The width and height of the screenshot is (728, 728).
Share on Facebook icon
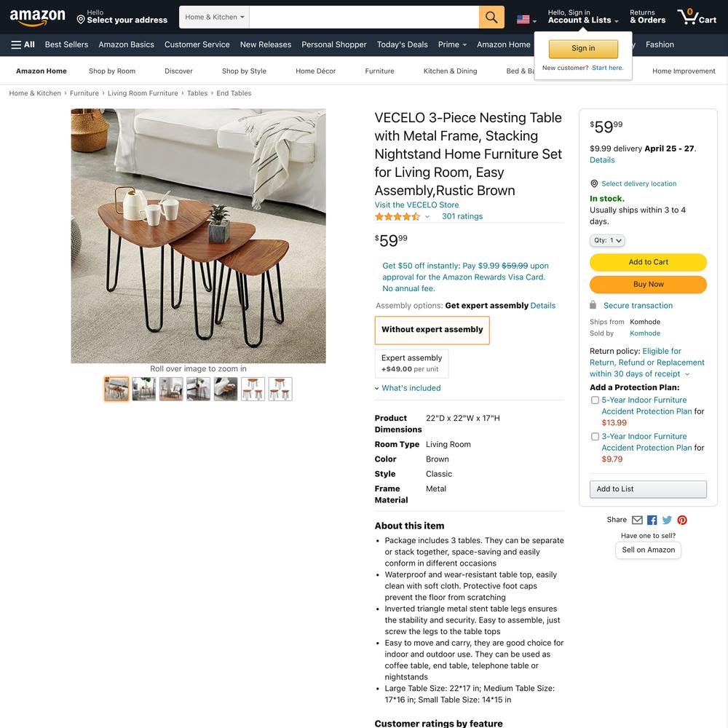652,520
